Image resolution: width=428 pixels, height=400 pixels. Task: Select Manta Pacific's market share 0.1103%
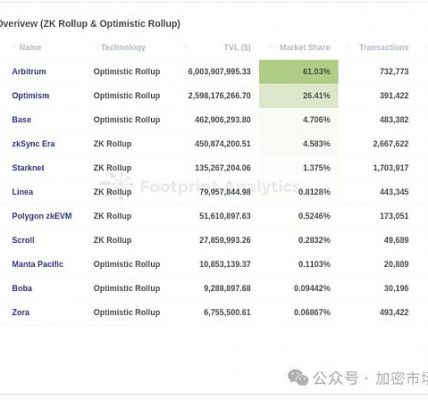click(x=314, y=264)
